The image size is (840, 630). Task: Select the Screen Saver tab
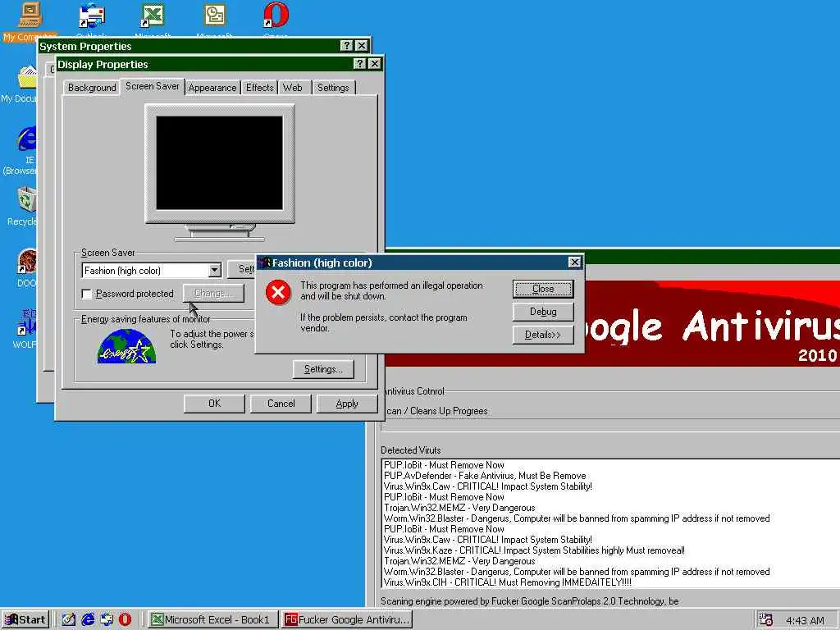pos(152,86)
